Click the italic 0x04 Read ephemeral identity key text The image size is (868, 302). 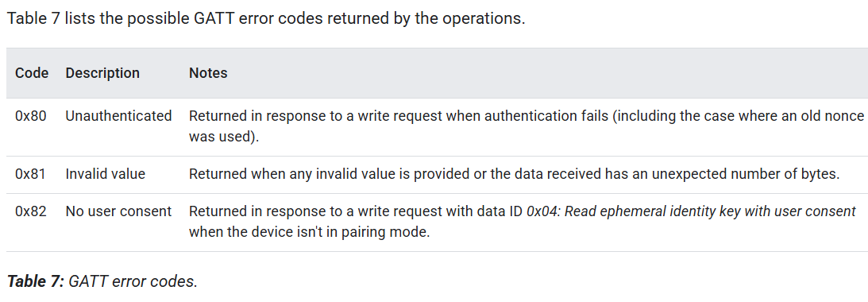pos(691,211)
